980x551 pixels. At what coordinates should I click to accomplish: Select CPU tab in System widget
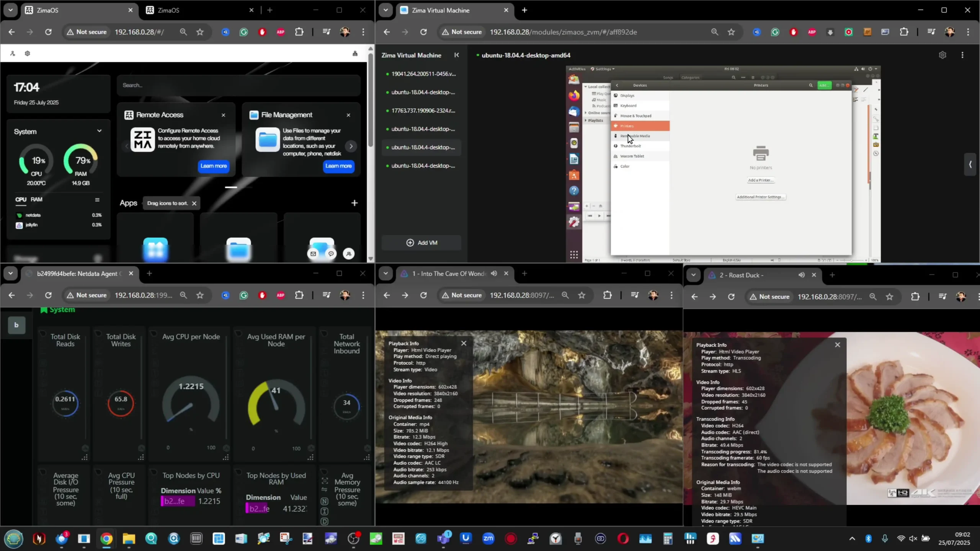(x=21, y=199)
